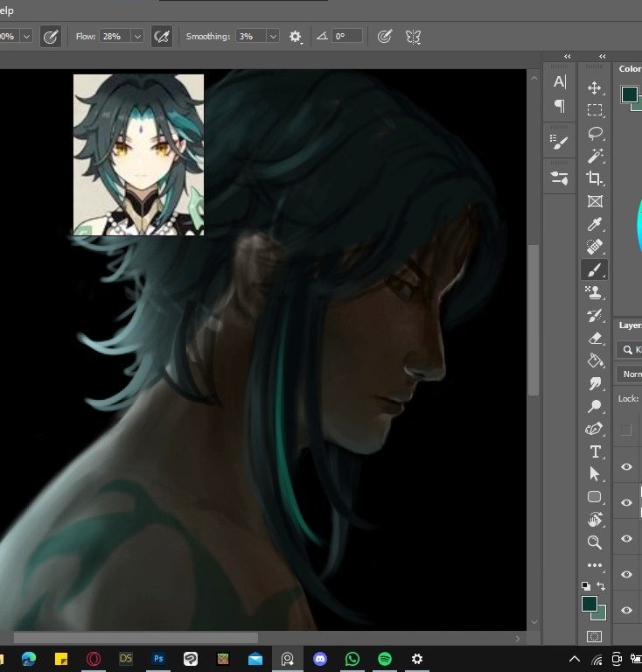
Task: Select the Move tool
Action: (595, 87)
